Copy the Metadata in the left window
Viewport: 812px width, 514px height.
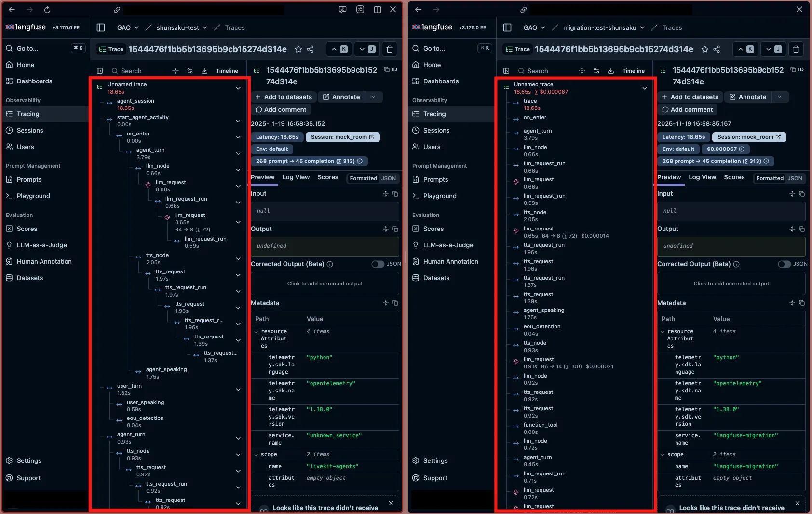[x=395, y=303]
